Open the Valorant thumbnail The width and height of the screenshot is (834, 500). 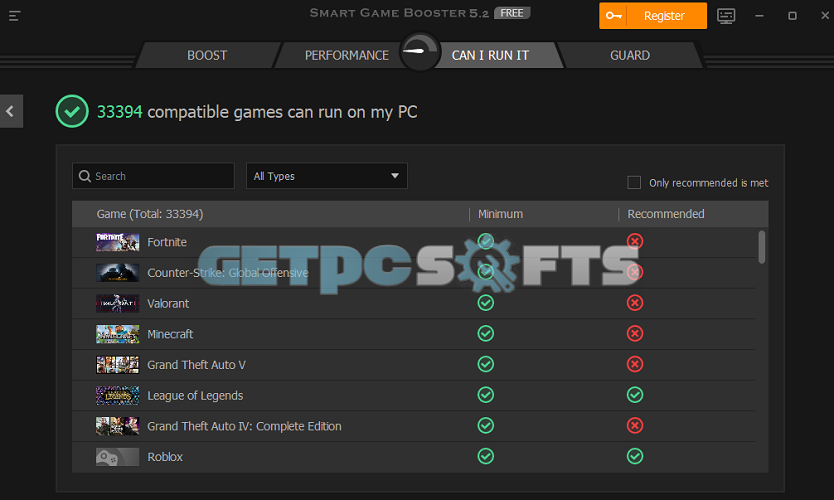click(118, 304)
